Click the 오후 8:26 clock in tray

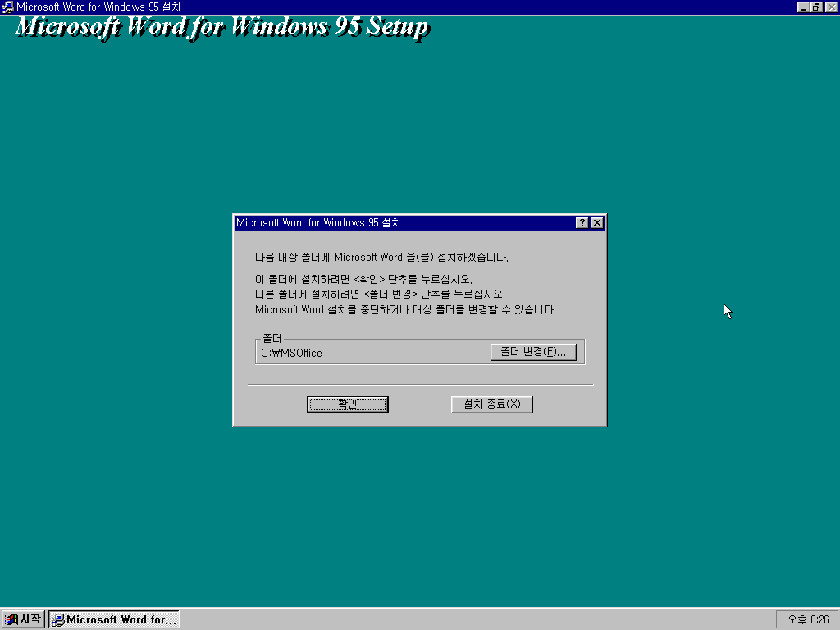pyautogui.click(x=808, y=619)
